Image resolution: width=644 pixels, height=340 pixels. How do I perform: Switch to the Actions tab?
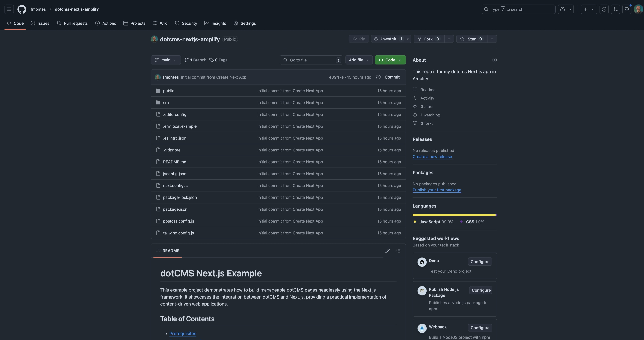105,23
